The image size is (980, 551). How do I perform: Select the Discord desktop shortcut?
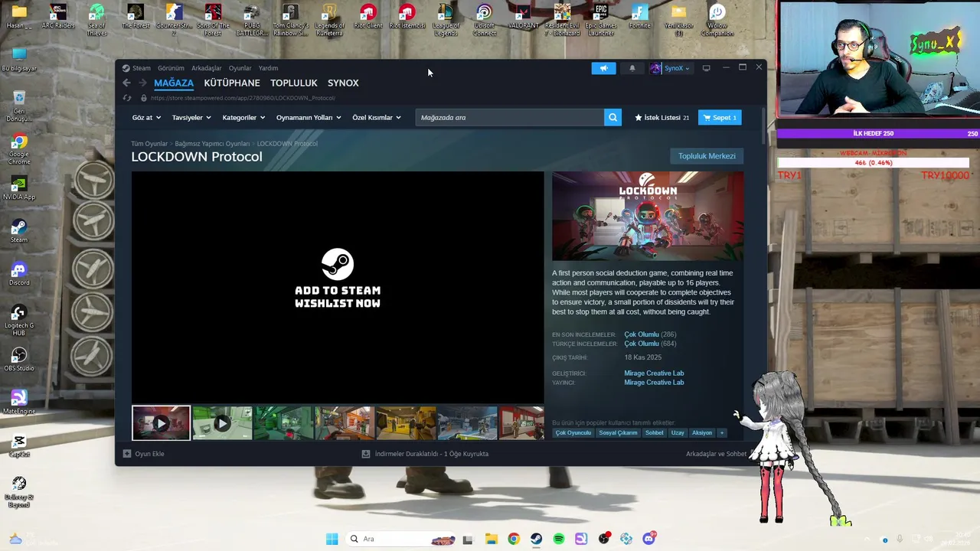(x=19, y=274)
